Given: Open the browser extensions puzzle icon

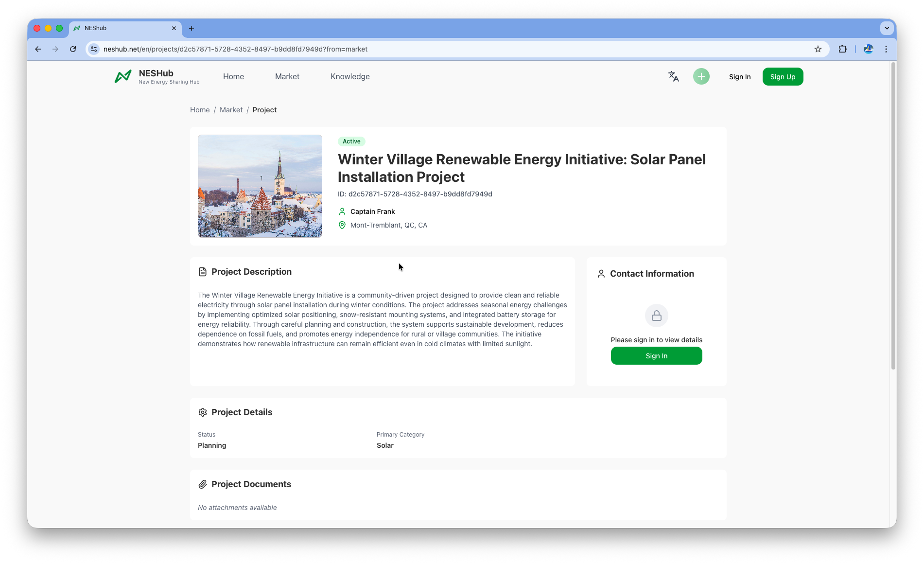Looking at the screenshot, I should click(x=842, y=49).
